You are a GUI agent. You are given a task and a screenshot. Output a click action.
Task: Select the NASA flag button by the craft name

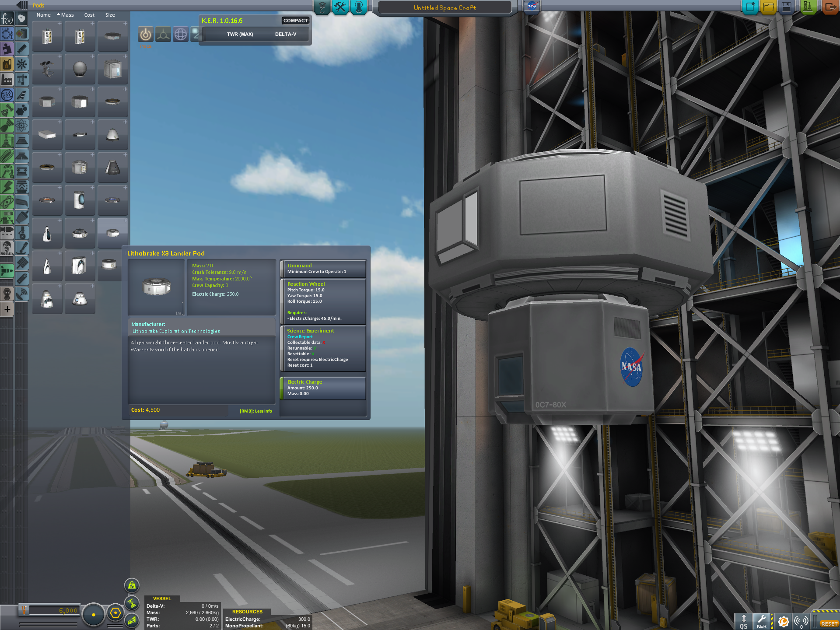(x=532, y=7)
